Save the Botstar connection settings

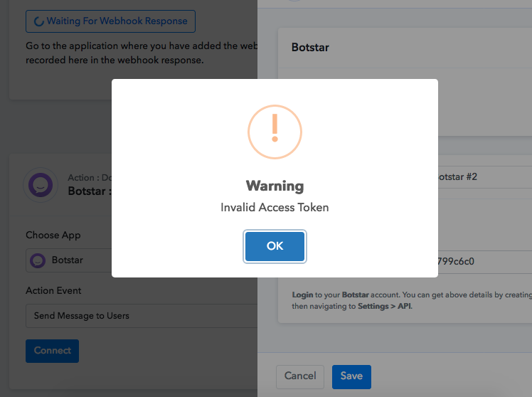351,376
